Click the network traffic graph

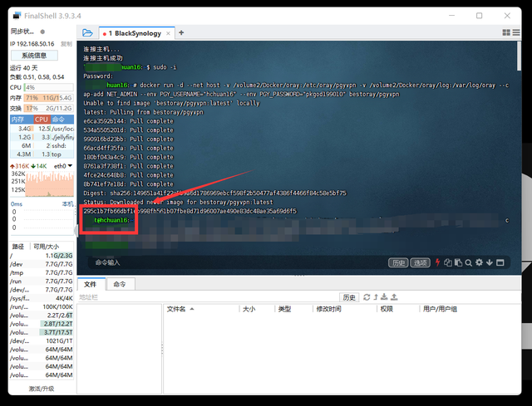(50, 183)
